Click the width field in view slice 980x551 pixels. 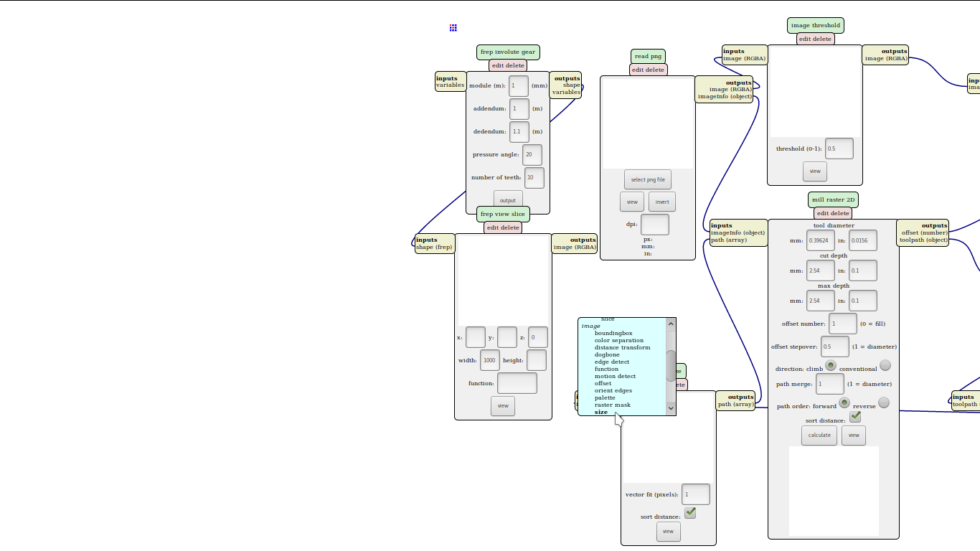point(490,361)
